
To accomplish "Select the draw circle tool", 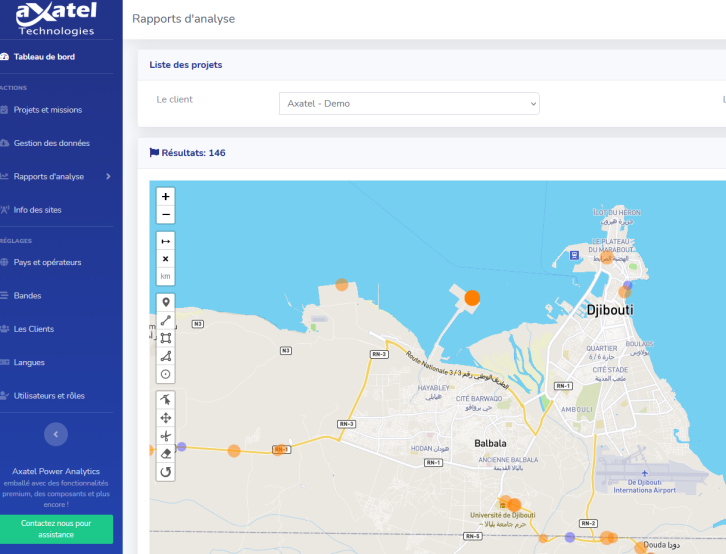I will 166,374.
